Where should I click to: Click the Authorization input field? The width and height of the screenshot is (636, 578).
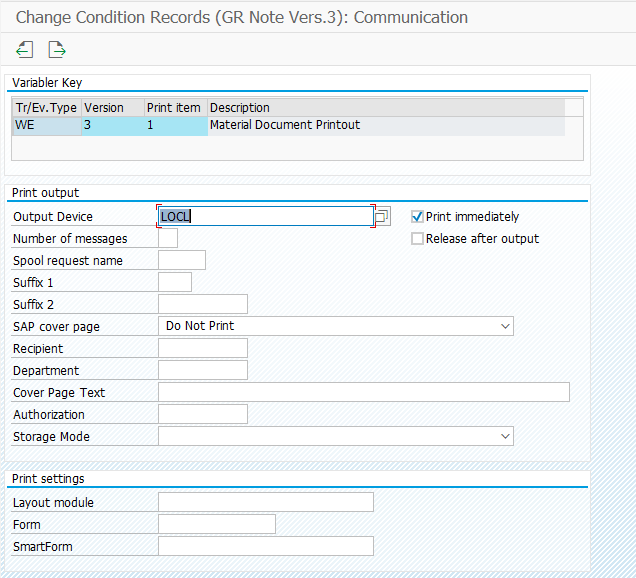point(203,414)
